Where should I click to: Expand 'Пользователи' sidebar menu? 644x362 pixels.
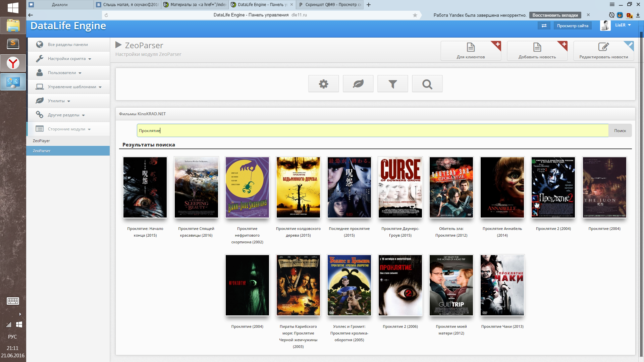[x=68, y=73]
